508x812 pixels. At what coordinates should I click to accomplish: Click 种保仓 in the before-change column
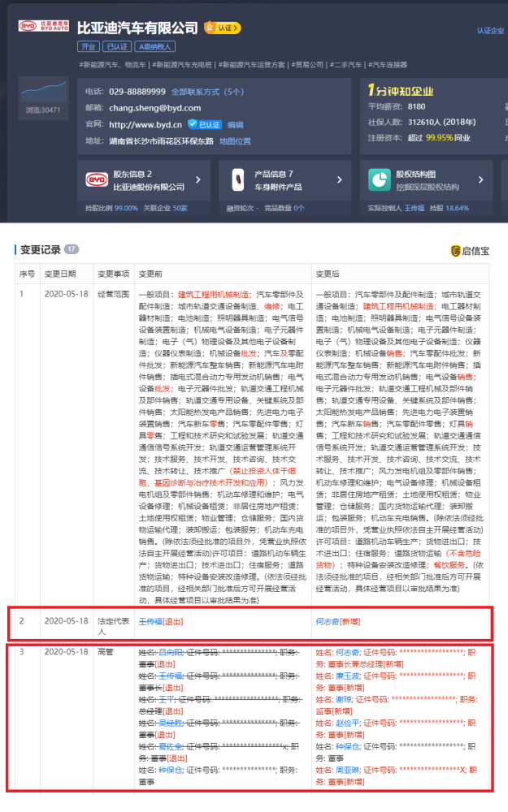coord(171,770)
